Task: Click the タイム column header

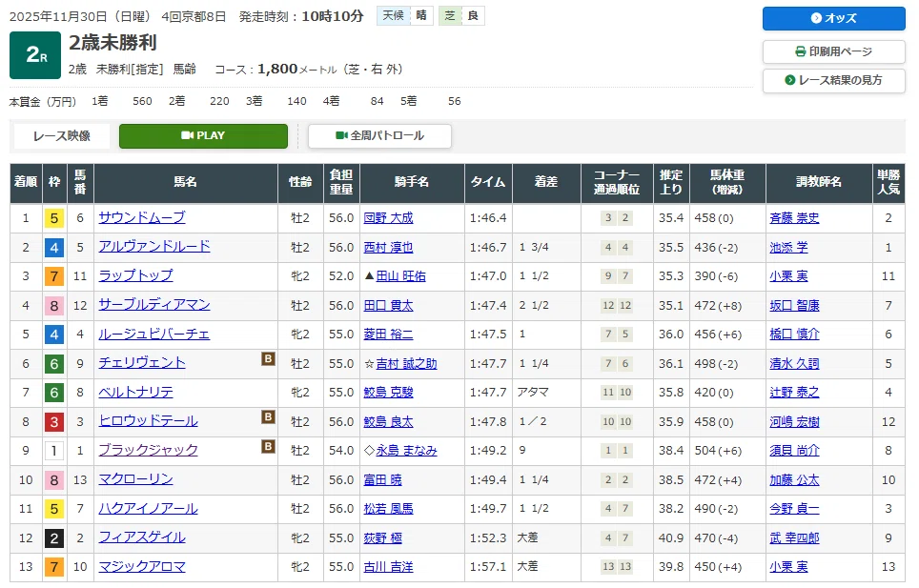Action: [488, 182]
